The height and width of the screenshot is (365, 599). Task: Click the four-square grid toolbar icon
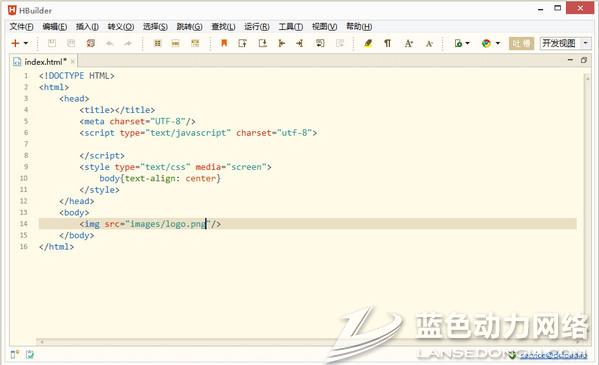[x=157, y=43]
